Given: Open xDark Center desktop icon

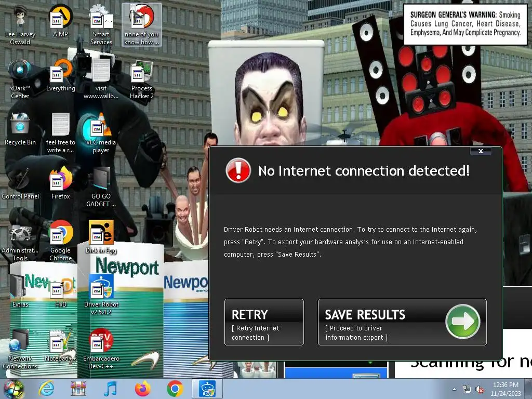Looking at the screenshot, I should pos(20,79).
